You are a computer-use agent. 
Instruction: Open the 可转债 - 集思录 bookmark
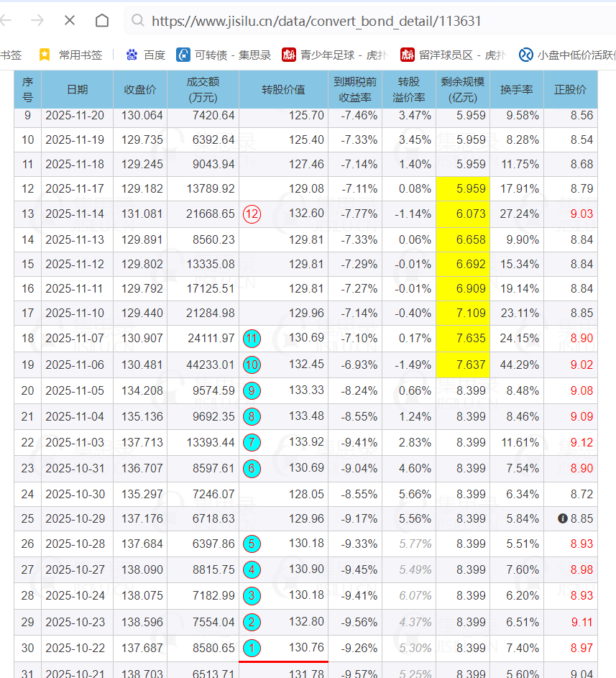(x=224, y=55)
